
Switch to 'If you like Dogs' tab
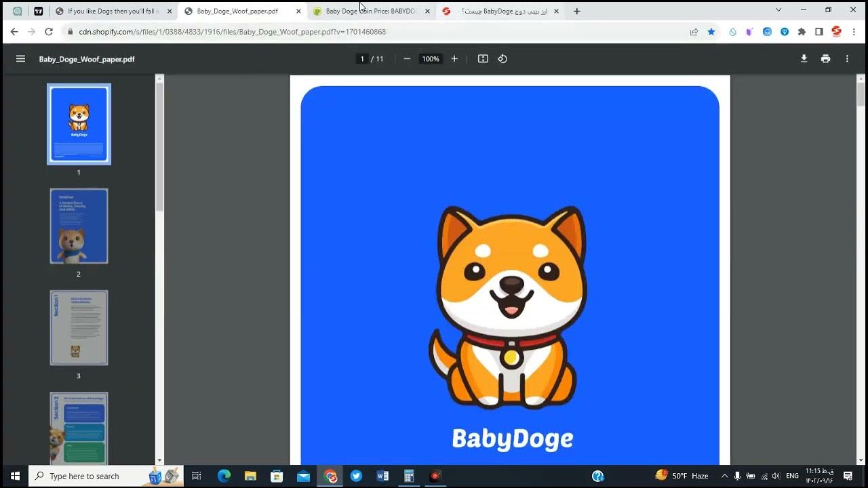tap(112, 12)
